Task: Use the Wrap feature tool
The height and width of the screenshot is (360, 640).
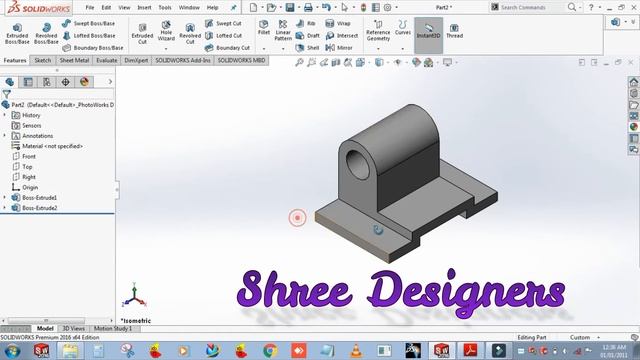Action: point(338,23)
